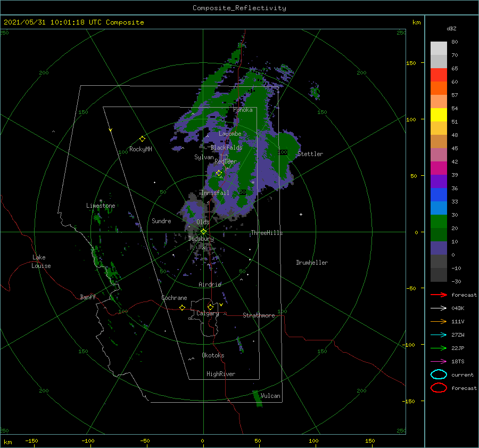The width and height of the screenshot is (479, 448).
Task: Click the ThreeHills town label
Action: [267, 233]
